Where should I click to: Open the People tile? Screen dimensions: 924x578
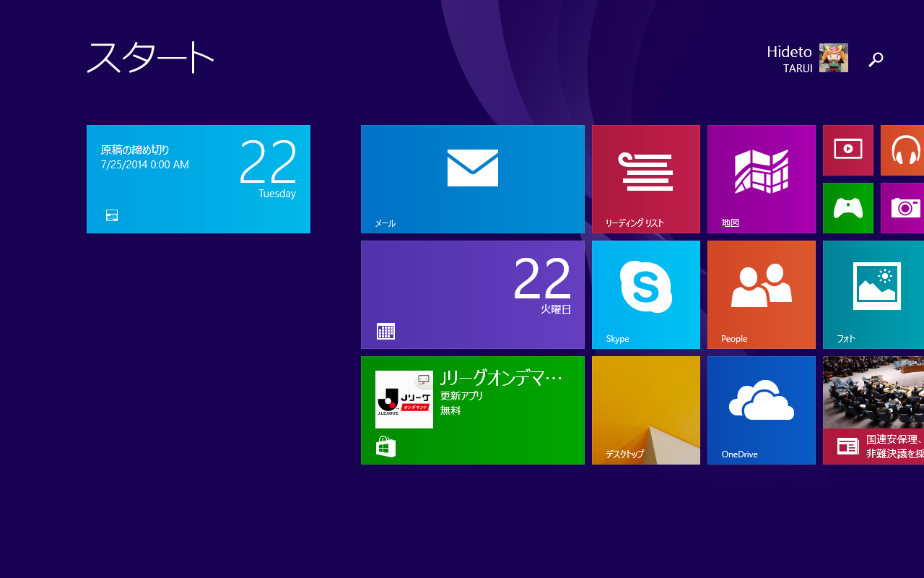762,295
